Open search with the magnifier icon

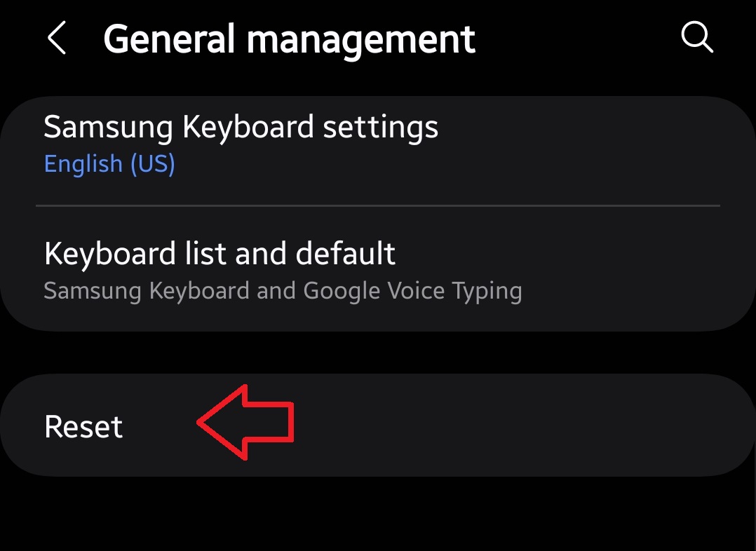[x=697, y=37]
